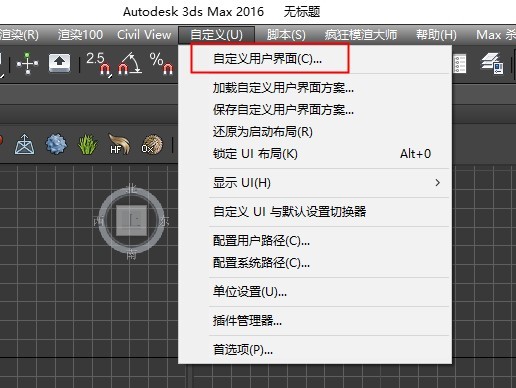Expand the 显示 UI(H) submenu arrow
Viewport: 516px width, 388px height.
pos(437,182)
